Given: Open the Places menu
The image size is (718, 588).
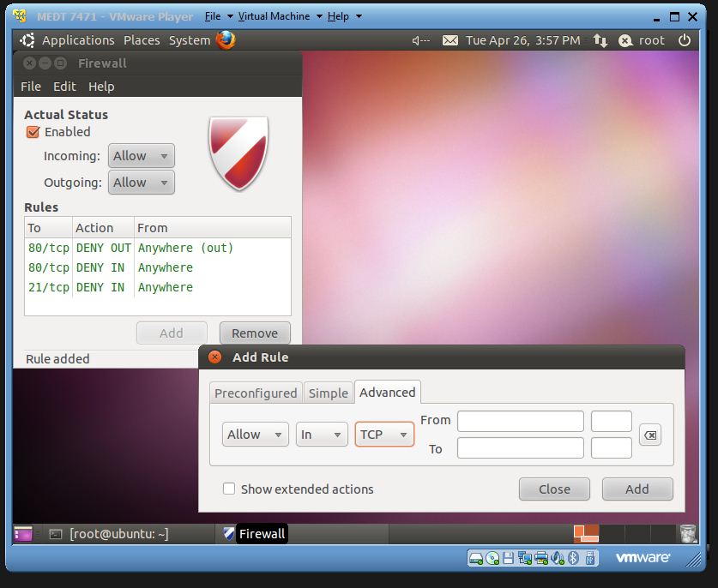Looking at the screenshot, I should 142,40.
